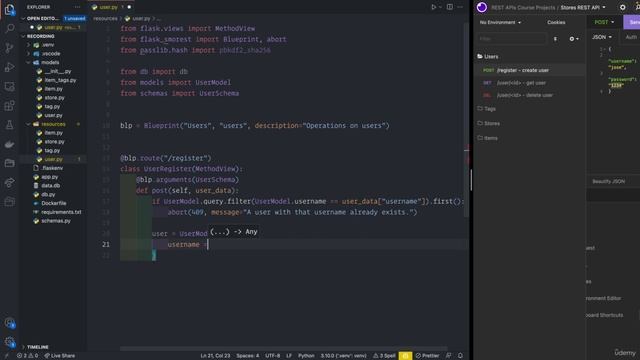Click the Live Share status item
640x360 pixels.
click(60, 356)
